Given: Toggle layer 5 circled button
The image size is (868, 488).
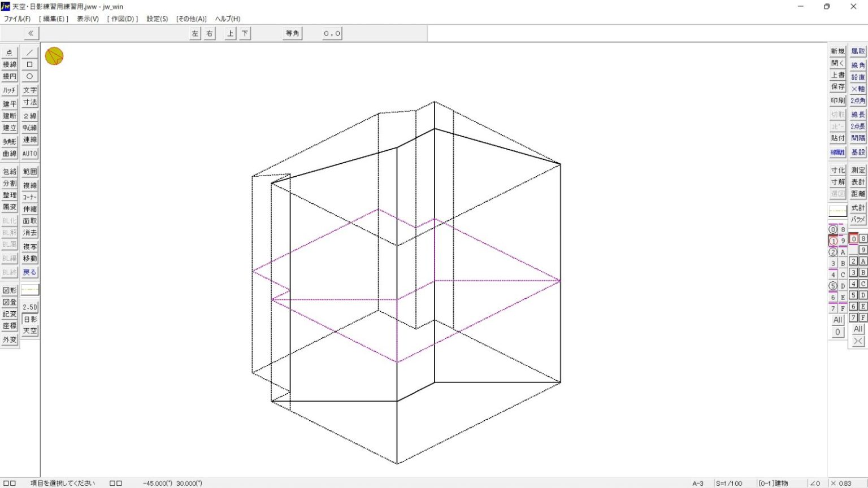Looking at the screenshot, I should pyautogui.click(x=833, y=286).
